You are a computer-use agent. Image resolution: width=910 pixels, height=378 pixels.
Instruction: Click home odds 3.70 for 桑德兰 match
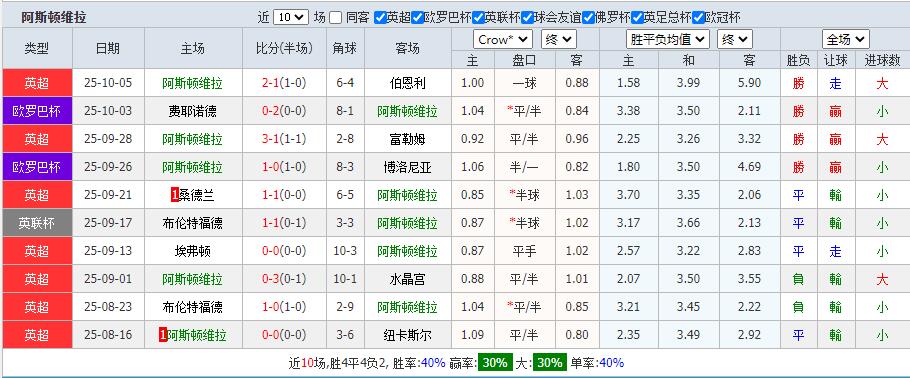pyautogui.click(x=629, y=195)
